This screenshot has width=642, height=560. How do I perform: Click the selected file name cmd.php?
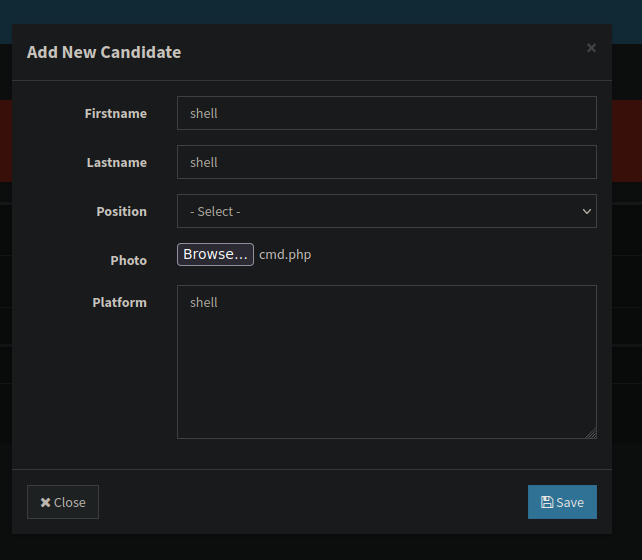[285, 255]
